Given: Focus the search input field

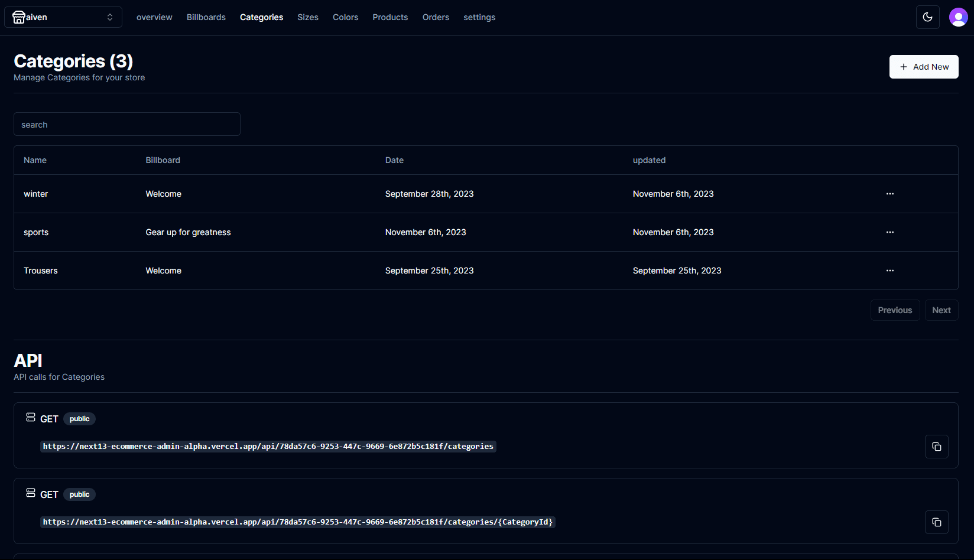Looking at the screenshot, I should tap(127, 124).
